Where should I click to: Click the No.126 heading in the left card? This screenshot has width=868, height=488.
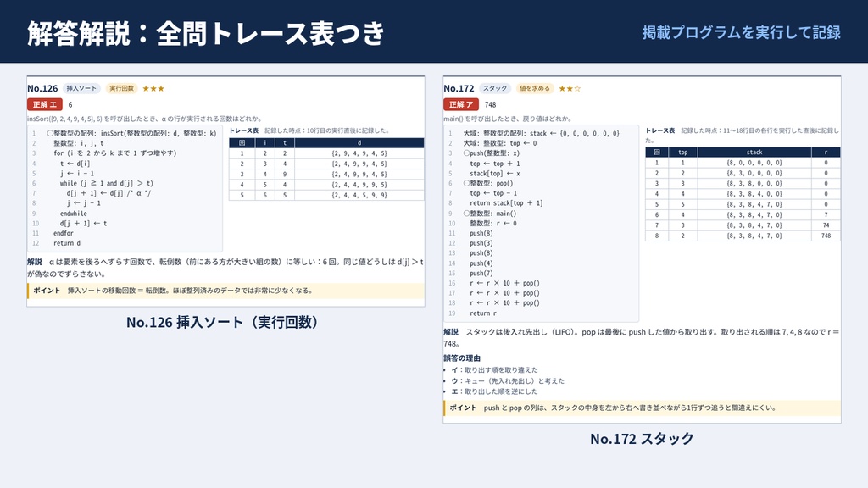click(x=42, y=88)
